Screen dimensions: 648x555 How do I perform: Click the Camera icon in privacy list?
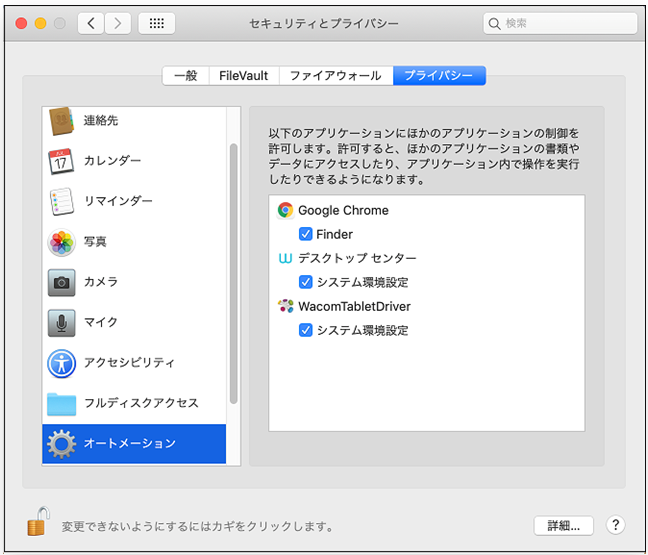[x=62, y=283]
